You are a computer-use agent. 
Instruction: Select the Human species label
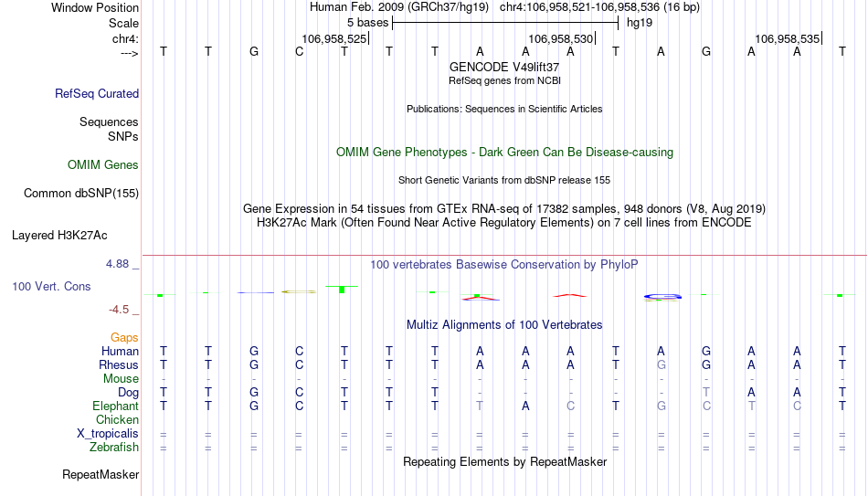click(120, 351)
